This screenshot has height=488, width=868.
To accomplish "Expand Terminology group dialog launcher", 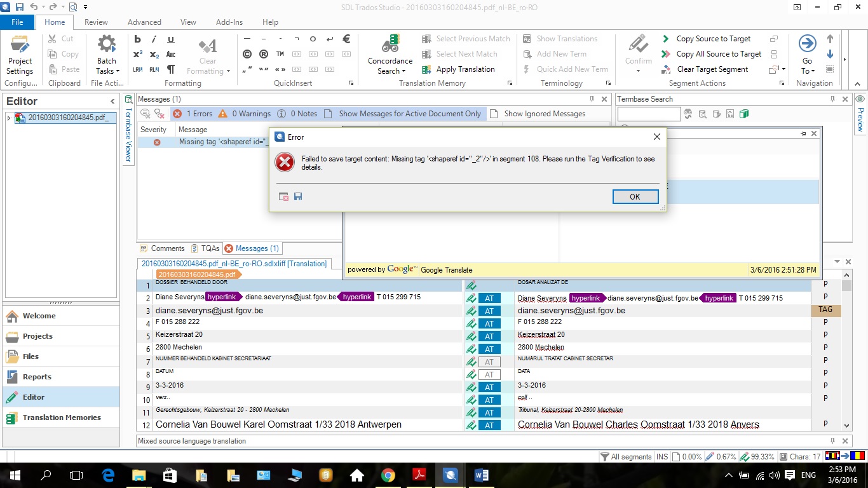I will pyautogui.click(x=607, y=83).
